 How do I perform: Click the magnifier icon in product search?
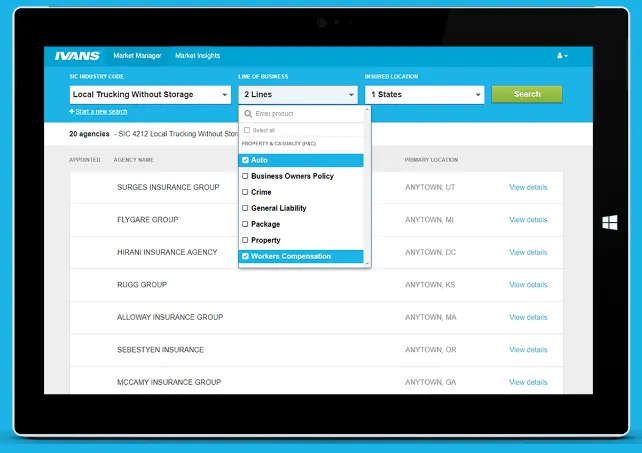248,113
